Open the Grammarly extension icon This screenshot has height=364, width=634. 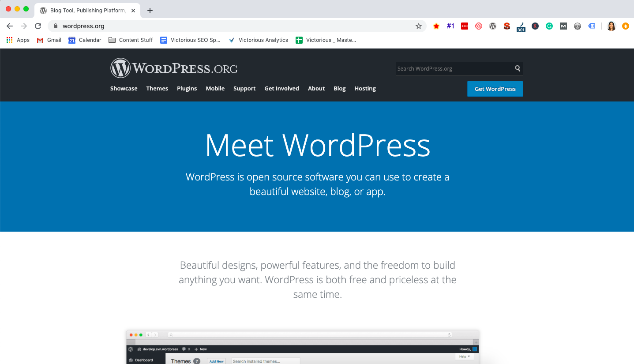[549, 26]
